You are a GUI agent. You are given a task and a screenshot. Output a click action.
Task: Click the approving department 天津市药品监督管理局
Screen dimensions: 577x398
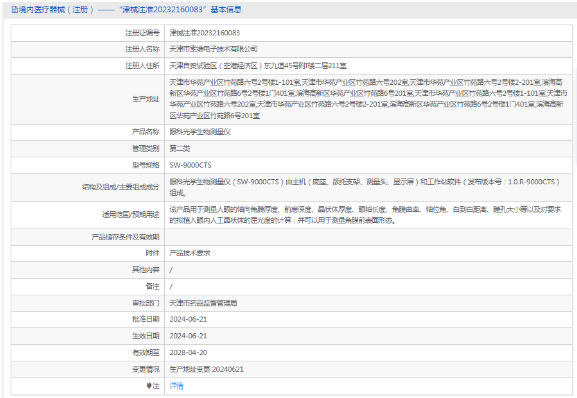[203, 303]
